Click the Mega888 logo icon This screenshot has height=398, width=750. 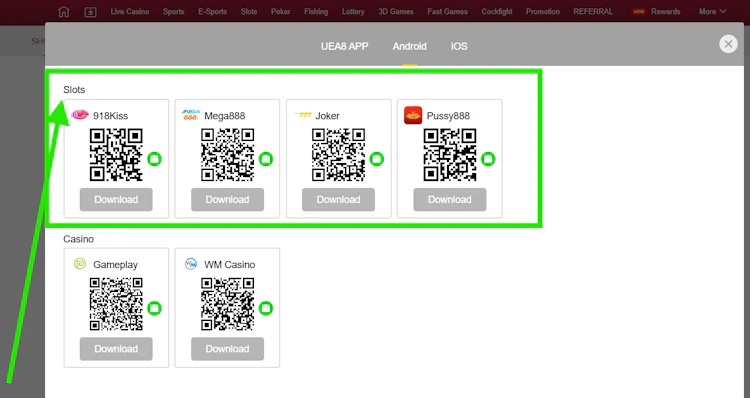190,115
